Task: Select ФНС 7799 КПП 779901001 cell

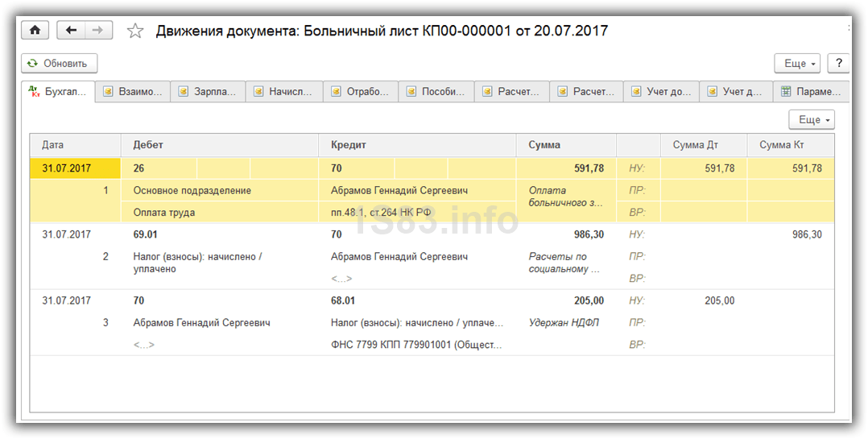Action: (x=416, y=345)
